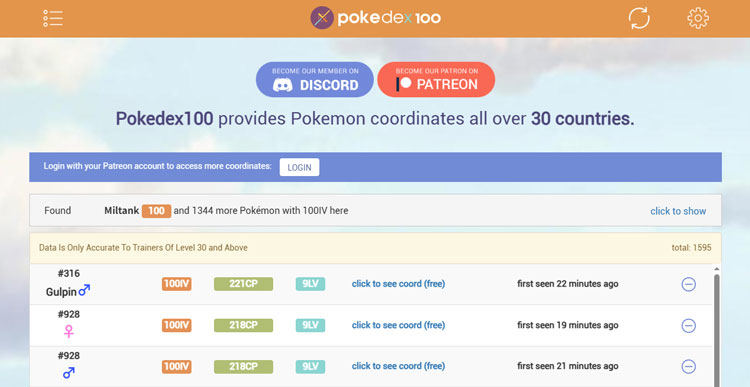The width and height of the screenshot is (750, 387).
Task: Click minus icon on row seen 19 minutes ago
Action: pyautogui.click(x=688, y=326)
